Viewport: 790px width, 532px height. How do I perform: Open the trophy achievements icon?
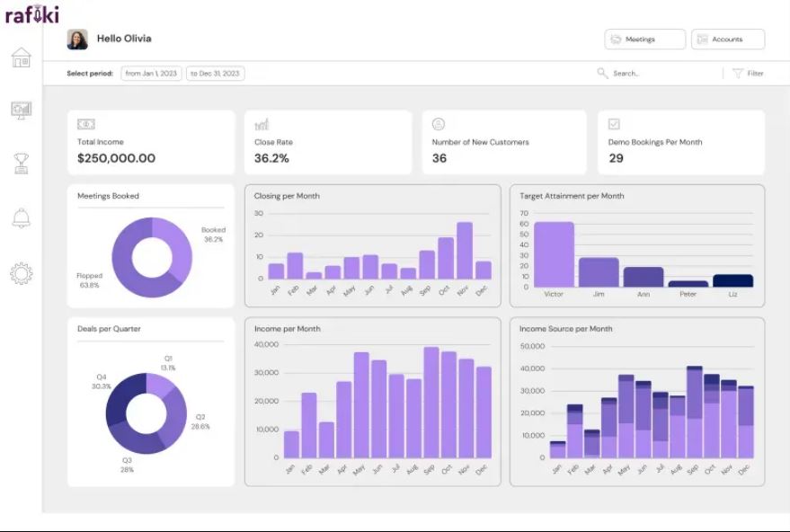pyautogui.click(x=22, y=164)
